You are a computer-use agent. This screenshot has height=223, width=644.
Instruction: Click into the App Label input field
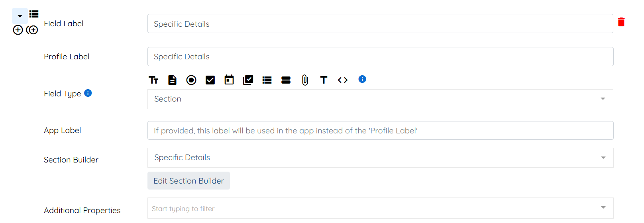[380, 131]
